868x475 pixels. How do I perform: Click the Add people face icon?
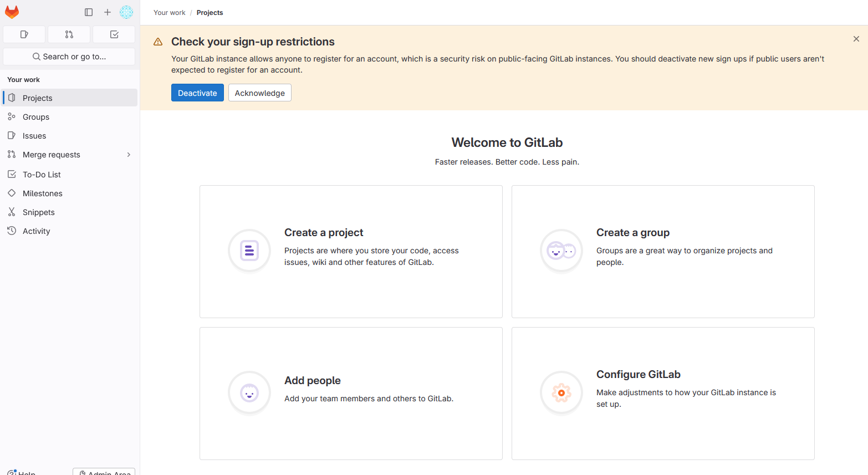point(249,393)
